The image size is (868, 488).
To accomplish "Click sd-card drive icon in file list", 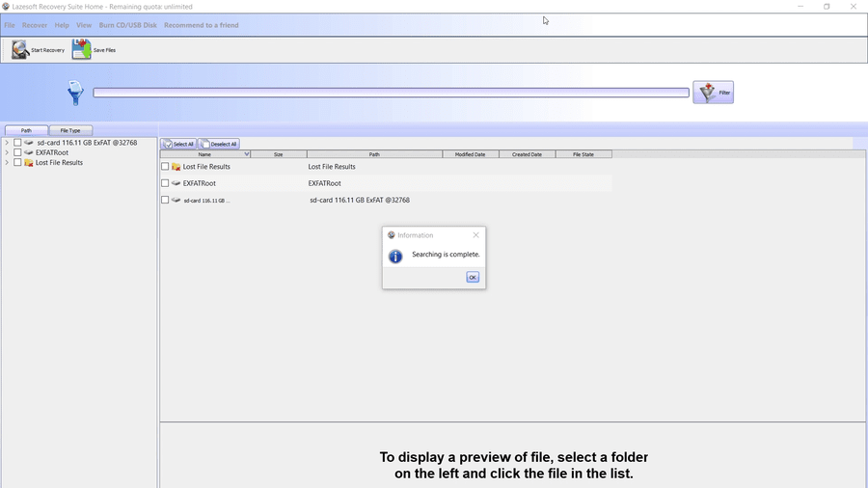I will pos(176,201).
